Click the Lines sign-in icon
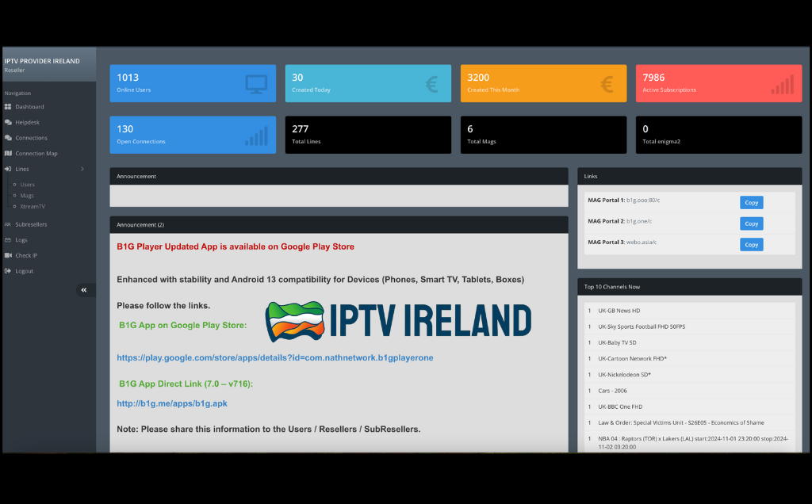 [8, 169]
